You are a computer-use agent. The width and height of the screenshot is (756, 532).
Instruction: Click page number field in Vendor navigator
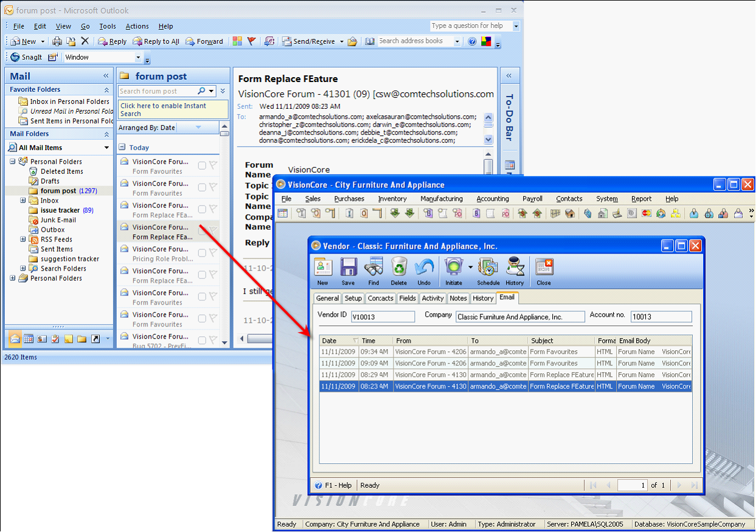click(x=633, y=485)
